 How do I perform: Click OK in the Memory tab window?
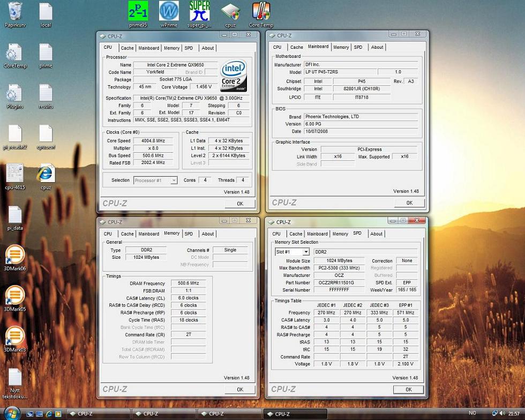tap(240, 389)
